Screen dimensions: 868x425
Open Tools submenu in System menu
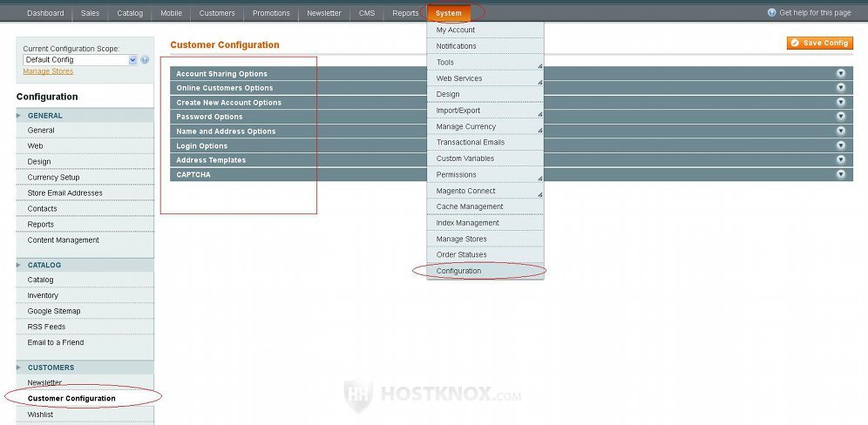click(x=485, y=62)
